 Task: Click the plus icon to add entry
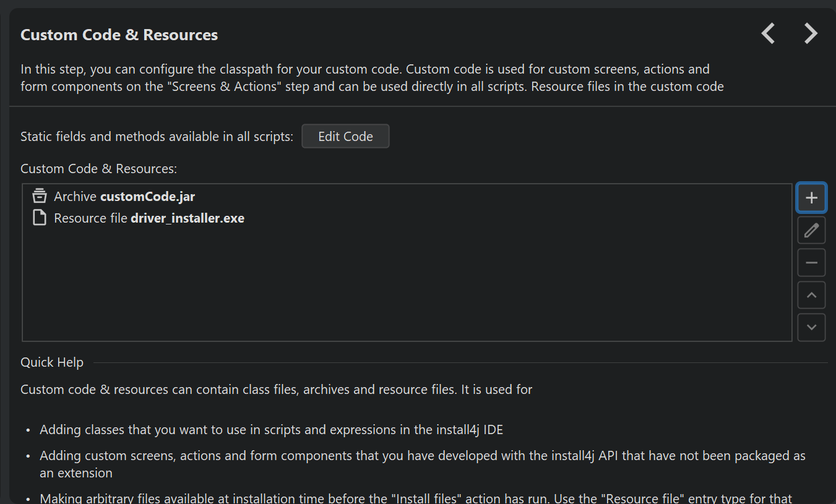click(x=811, y=198)
